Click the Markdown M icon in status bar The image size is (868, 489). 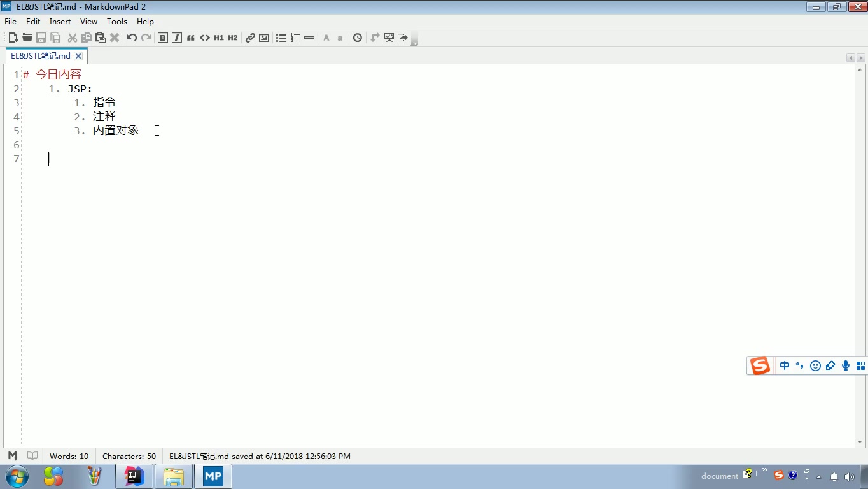click(x=12, y=456)
